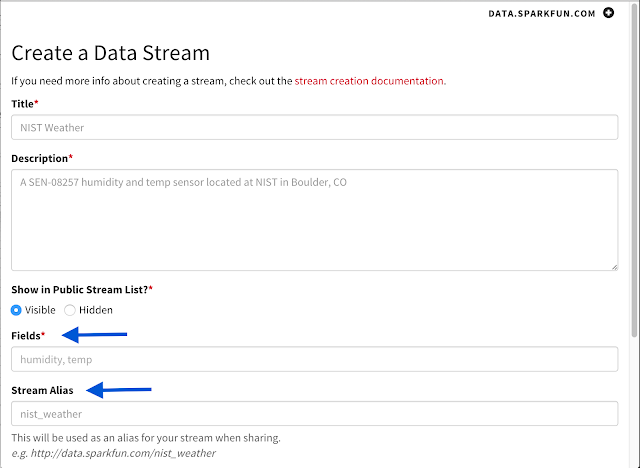
Task: Click inside the Description text area
Action: 314,220
